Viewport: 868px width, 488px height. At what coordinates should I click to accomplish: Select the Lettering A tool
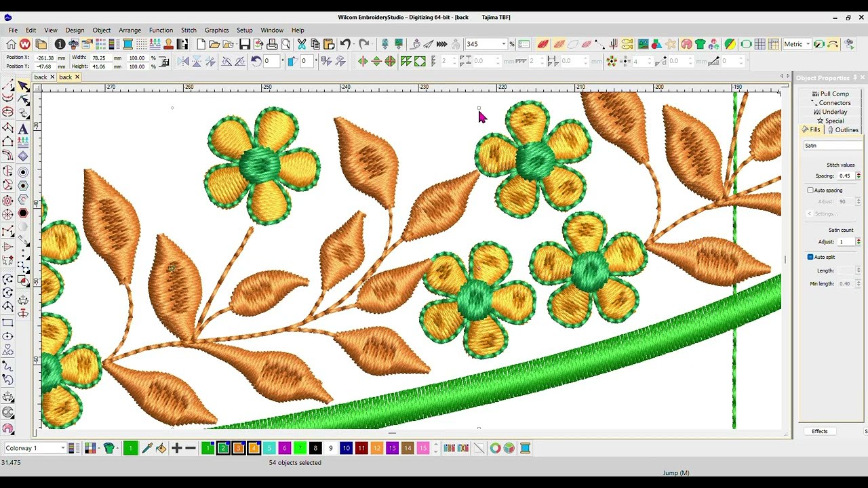point(23,128)
